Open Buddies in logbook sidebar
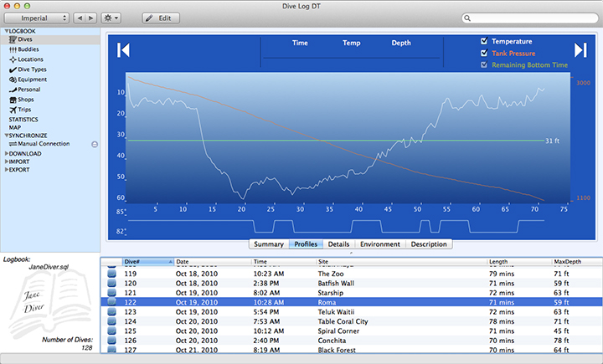 [28, 49]
